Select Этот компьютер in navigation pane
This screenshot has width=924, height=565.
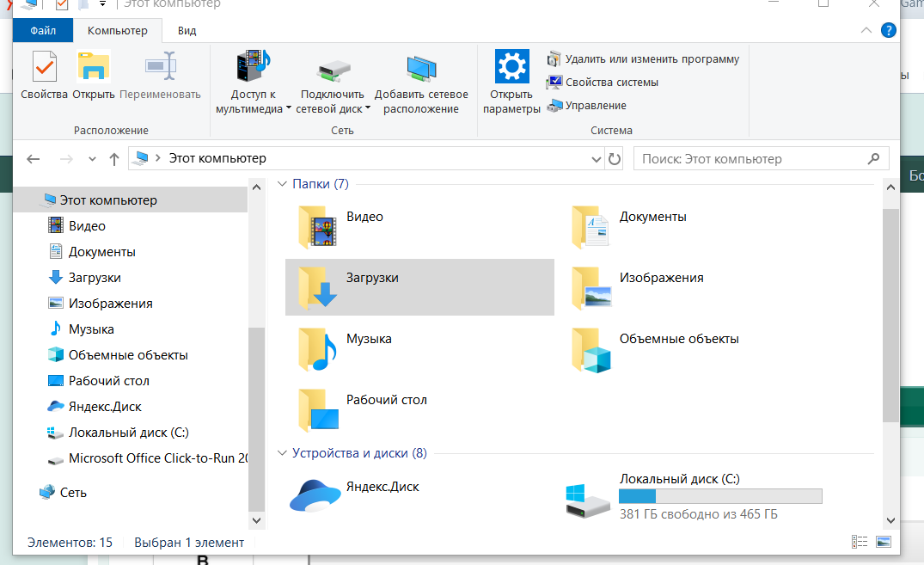(131, 200)
